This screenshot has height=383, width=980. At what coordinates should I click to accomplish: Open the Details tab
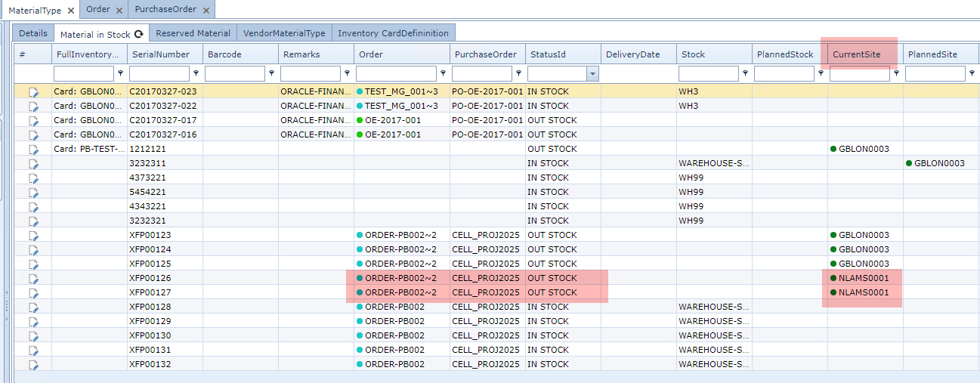click(32, 33)
